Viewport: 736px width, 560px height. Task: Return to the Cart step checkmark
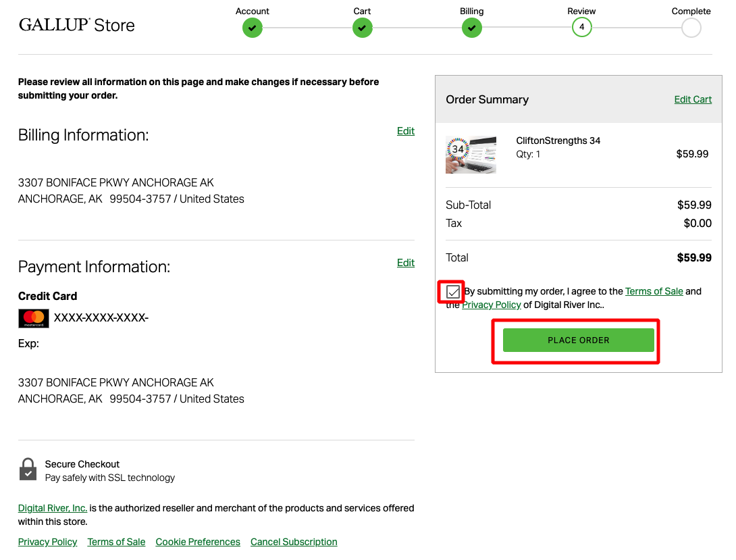tap(362, 28)
